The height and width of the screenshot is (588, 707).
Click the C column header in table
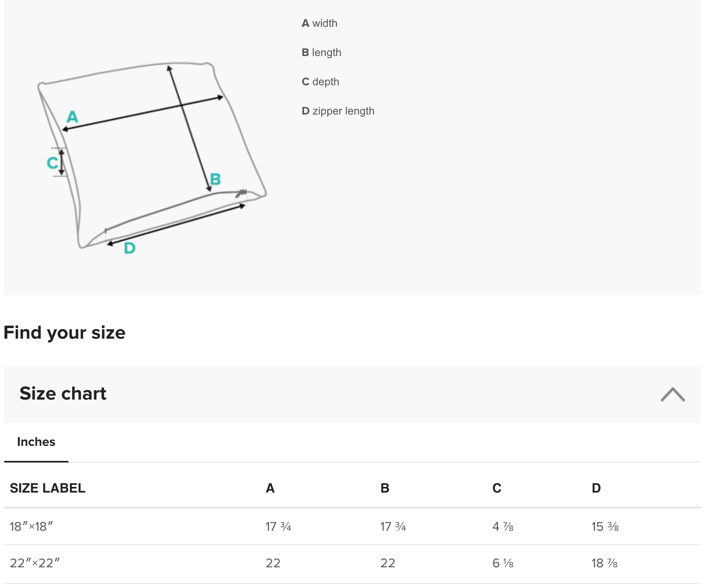point(497,488)
